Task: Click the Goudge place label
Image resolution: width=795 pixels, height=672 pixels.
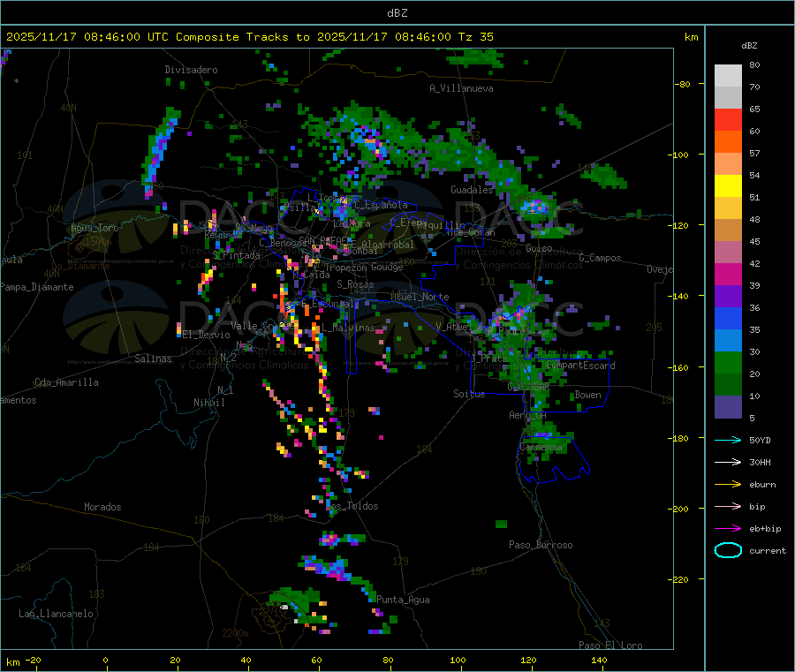Action: tap(387, 267)
